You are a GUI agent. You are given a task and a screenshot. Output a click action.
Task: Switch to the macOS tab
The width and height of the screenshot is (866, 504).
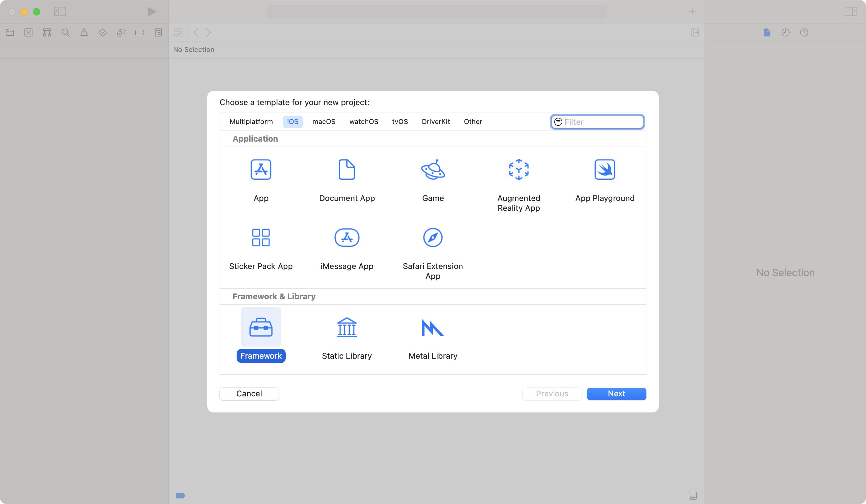(x=324, y=122)
